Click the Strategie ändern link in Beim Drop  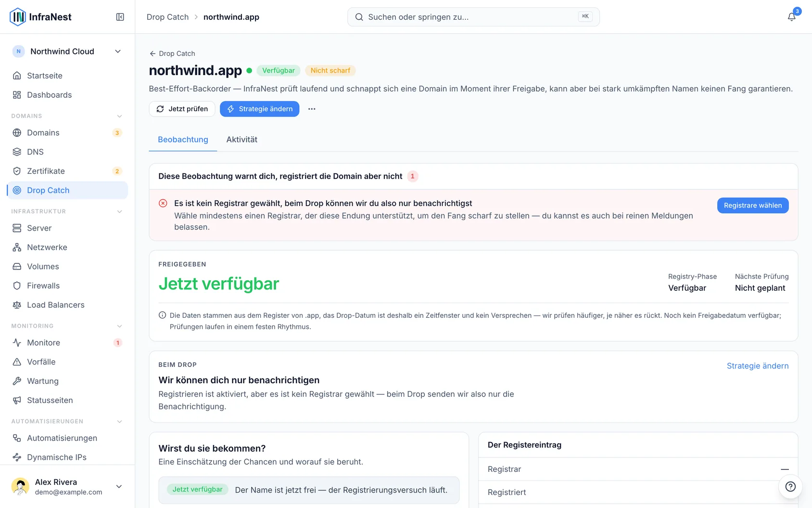pyautogui.click(x=758, y=366)
